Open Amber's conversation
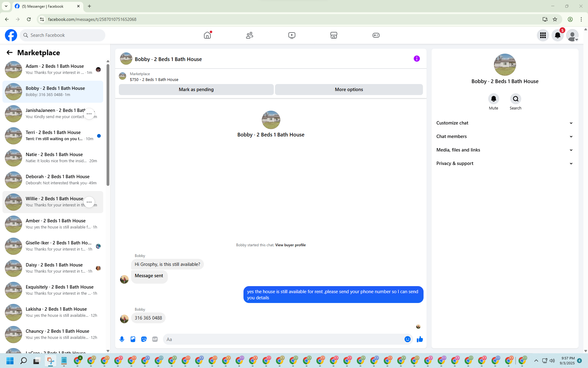Viewport: 588px width, 368px height. pos(53,224)
